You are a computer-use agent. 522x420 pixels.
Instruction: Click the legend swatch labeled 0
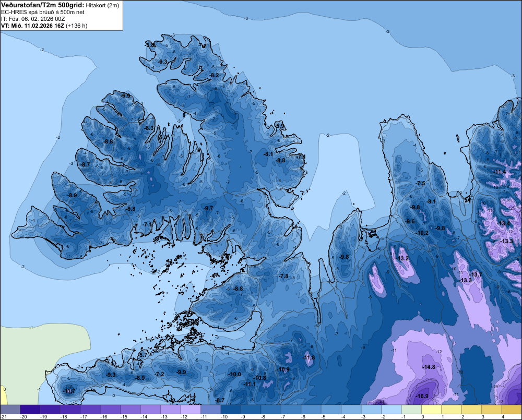click(432, 409)
